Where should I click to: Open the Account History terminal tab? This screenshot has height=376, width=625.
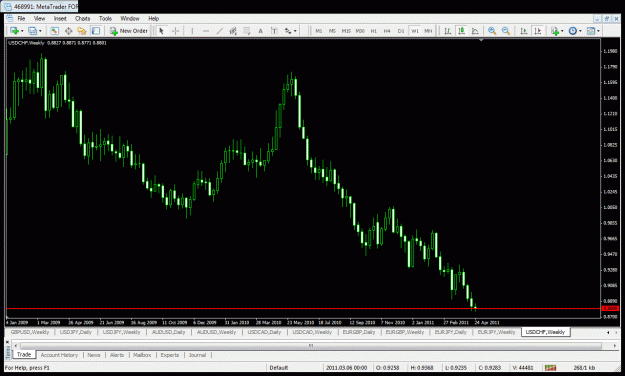click(x=59, y=355)
